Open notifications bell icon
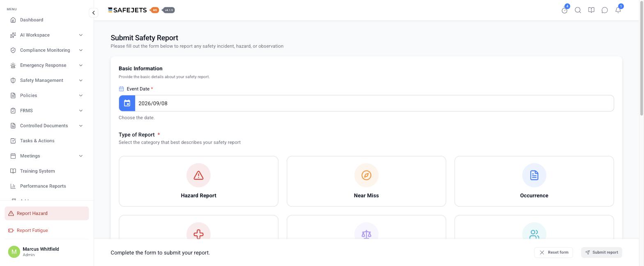This screenshot has height=266, width=644. (618, 10)
